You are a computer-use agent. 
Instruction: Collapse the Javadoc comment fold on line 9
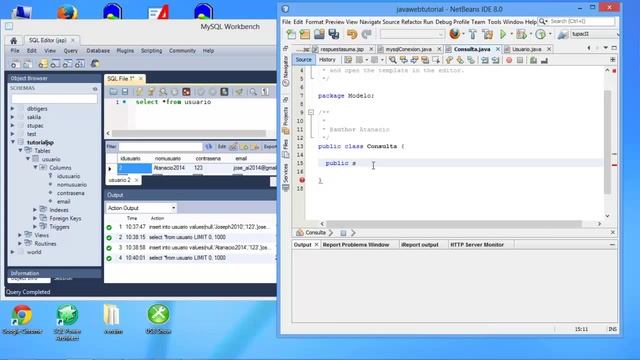tap(311, 112)
